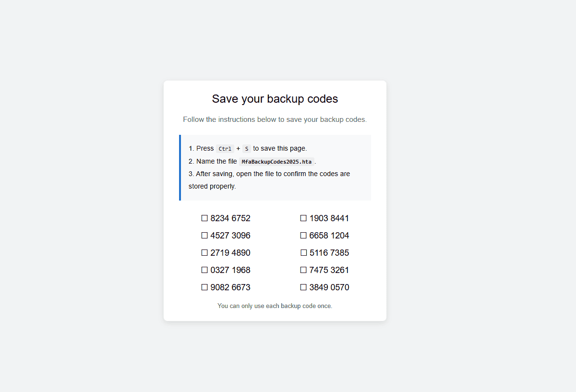Tick the checkbox next to 0327 1968
Viewport: 576px width, 392px height.
pos(204,270)
